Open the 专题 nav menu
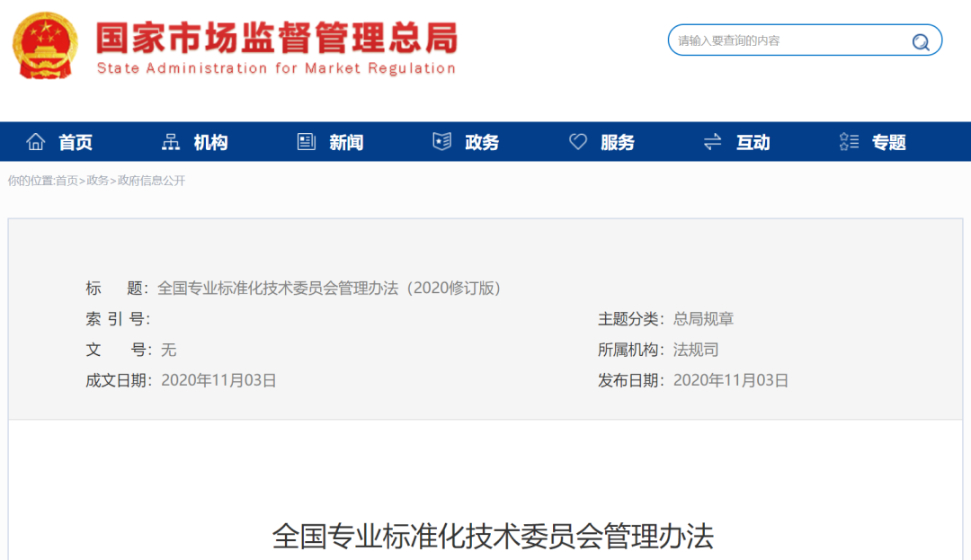971x560 pixels. click(x=888, y=142)
